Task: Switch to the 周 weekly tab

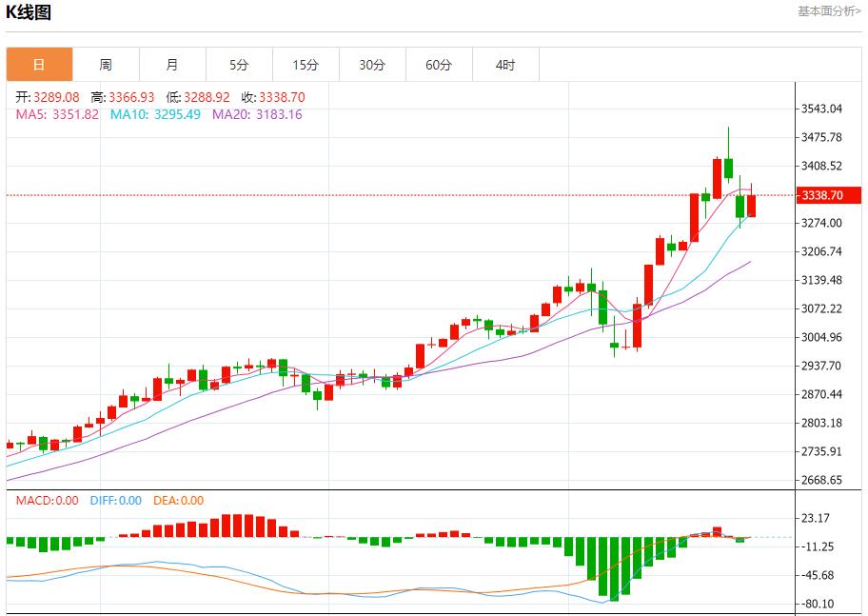Action: point(106,65)
